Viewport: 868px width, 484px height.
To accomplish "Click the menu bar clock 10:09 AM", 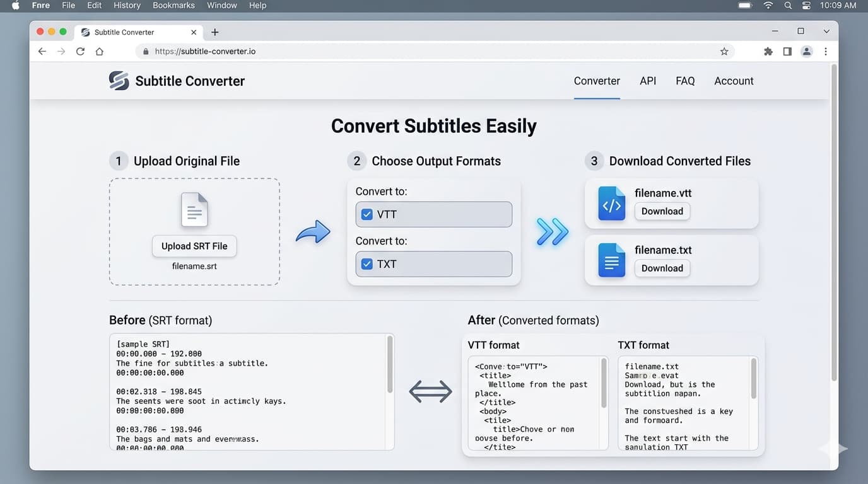I will (x=838, y=5).
